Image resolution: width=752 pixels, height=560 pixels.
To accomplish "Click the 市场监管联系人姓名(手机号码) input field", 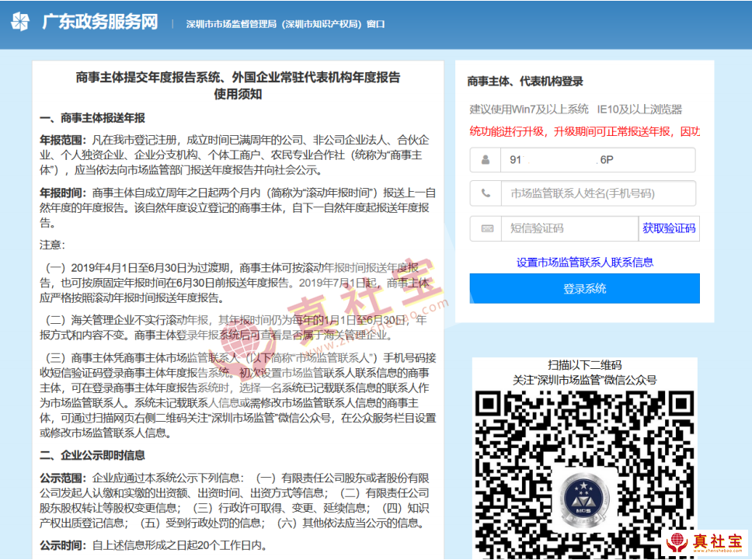I will tap(597, 193).
